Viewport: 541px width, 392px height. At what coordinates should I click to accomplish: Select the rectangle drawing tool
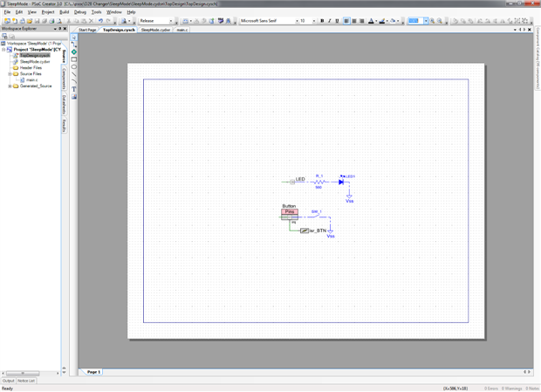click(x=74, y=59)
